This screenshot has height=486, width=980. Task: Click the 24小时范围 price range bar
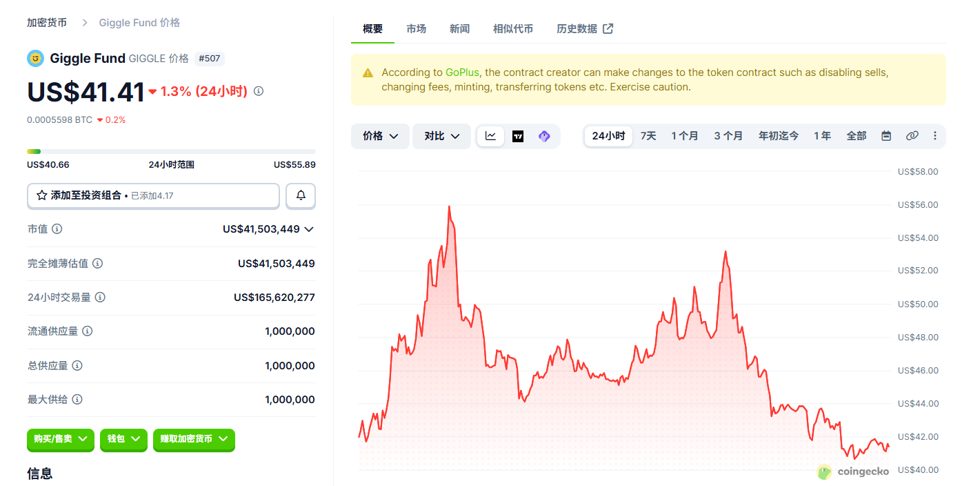(171, 151)
